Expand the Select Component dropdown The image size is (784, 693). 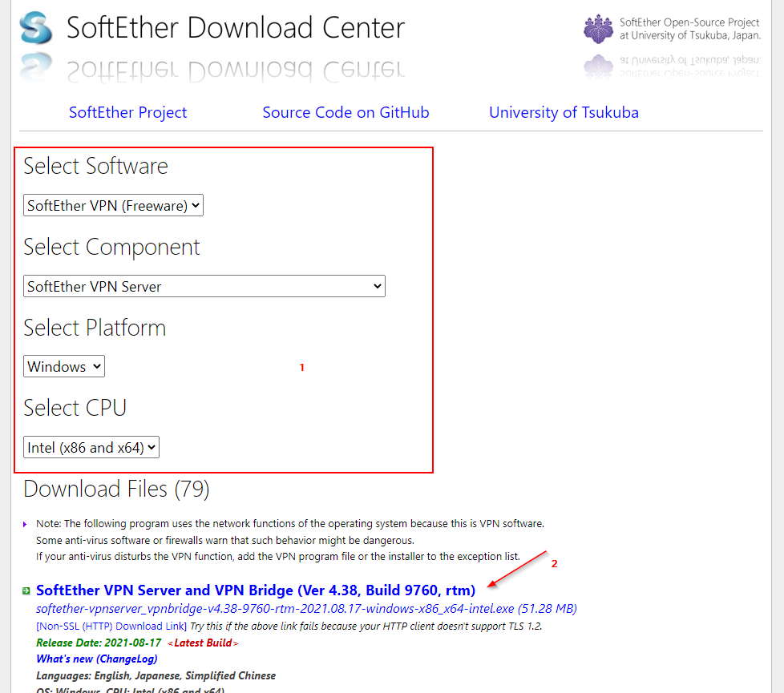204,286
